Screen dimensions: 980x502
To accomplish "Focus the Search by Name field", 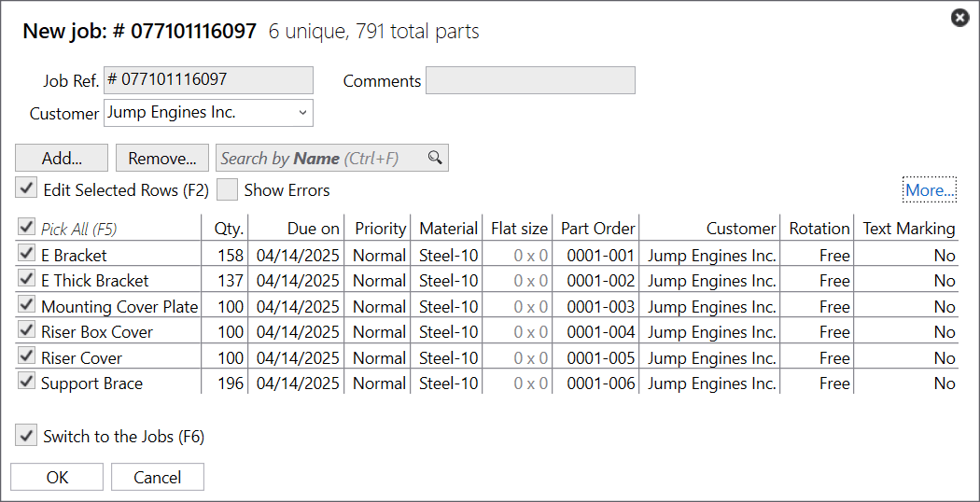I will pos(322,159).
